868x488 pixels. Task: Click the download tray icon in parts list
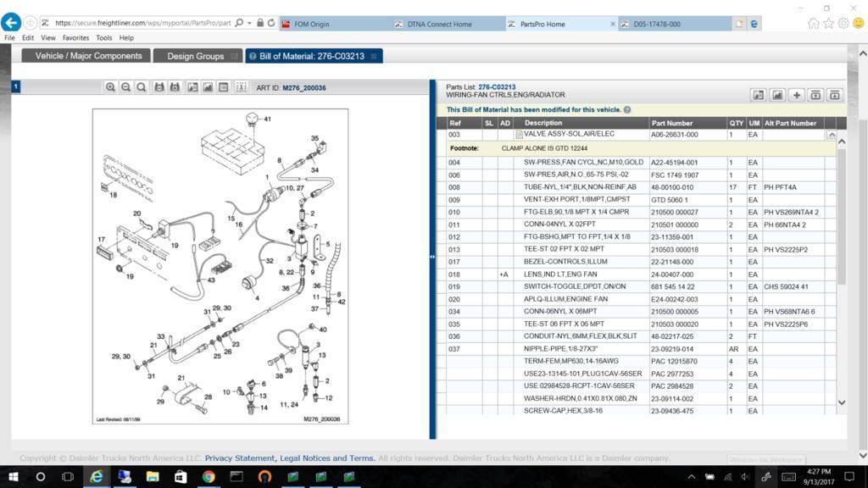pos(835,95)
